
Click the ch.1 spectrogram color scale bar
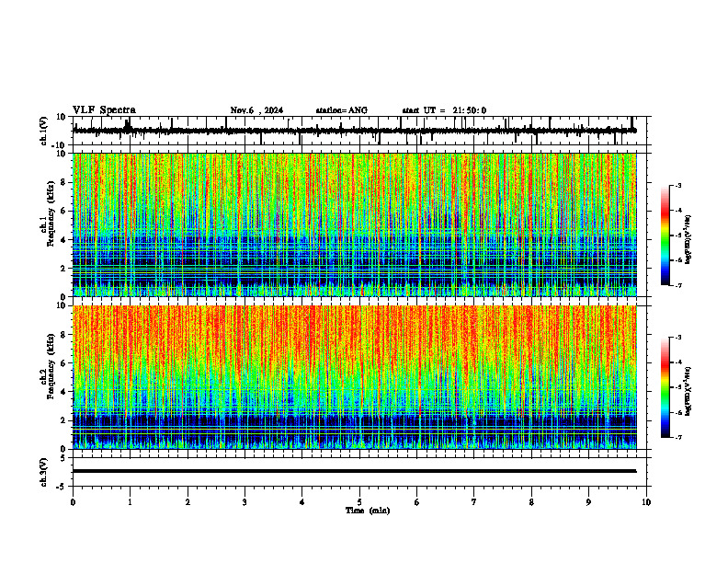pyautogui.click(x=665, y=236)
